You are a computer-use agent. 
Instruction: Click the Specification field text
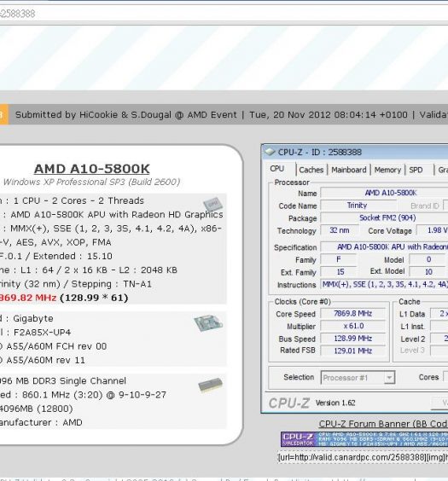(x=384, y=247)
